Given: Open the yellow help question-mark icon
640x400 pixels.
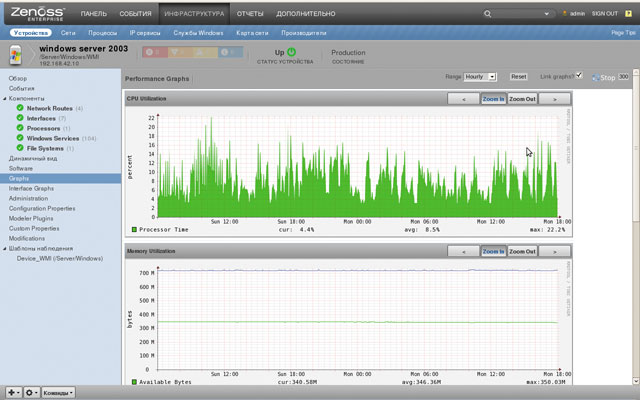Looking at the screenshot, I should coord(628,13).
